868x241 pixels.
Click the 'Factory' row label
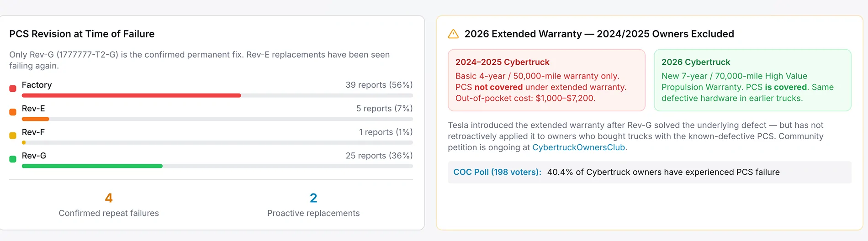click(37, 85)
